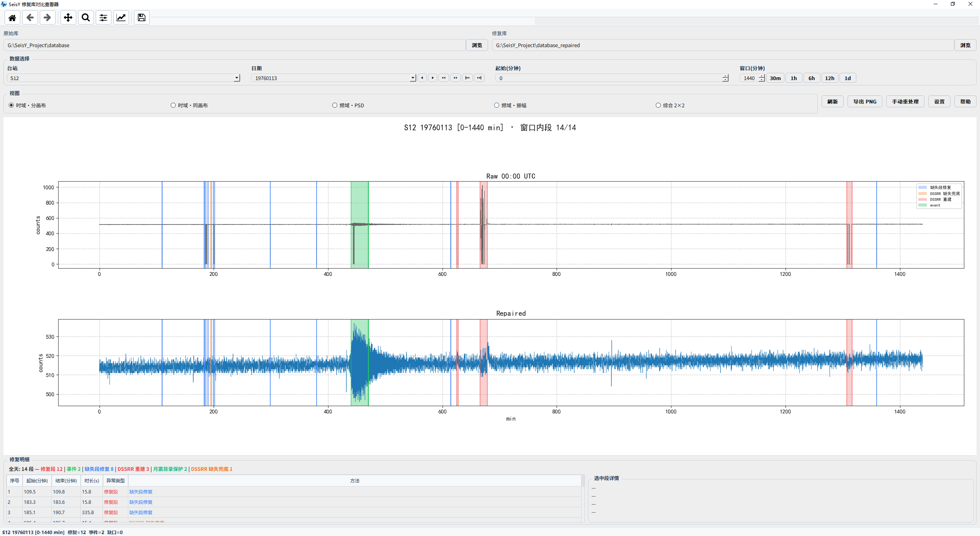The width and height of the screenshot is (980, 536).
Task: Set window to 6h
Action: (812, 78)
